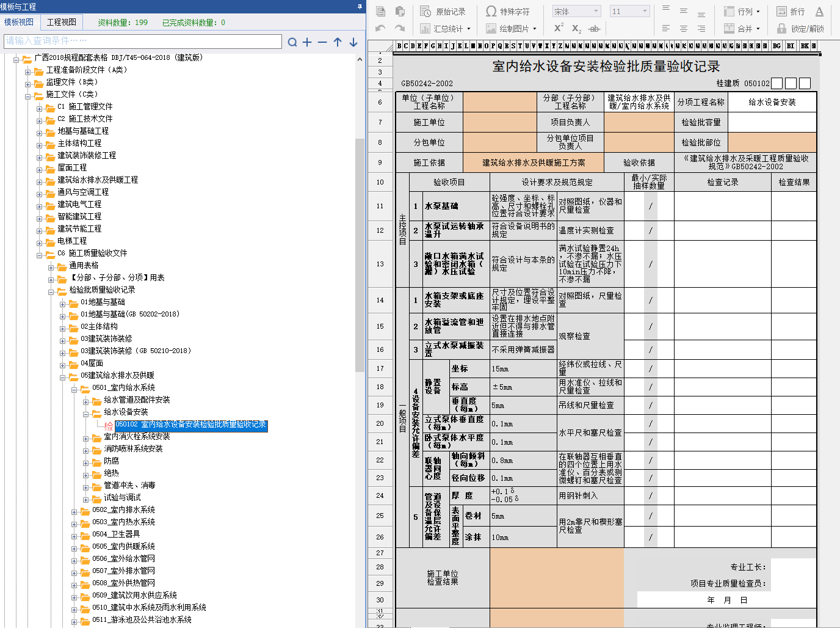Viewport: 840px width, 628px height.
Task: Select 0504_卫生器具 tree item
Action: (116, 534)
